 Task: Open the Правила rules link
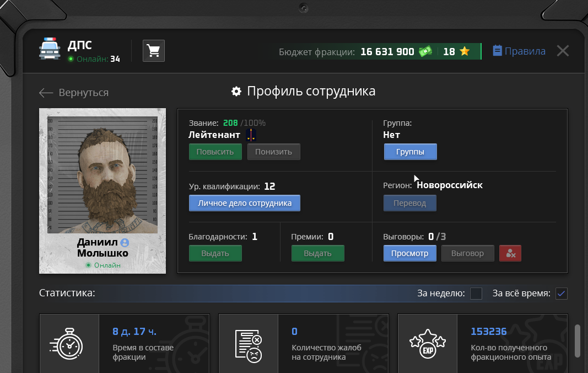(x=519, y=51)
